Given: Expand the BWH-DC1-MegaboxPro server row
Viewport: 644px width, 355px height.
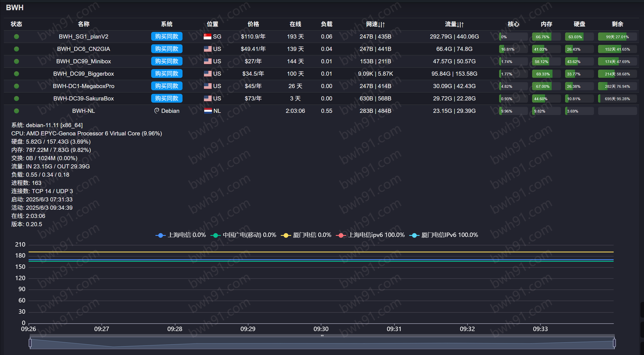Looking at the screenshot, I should pos(321,86).
